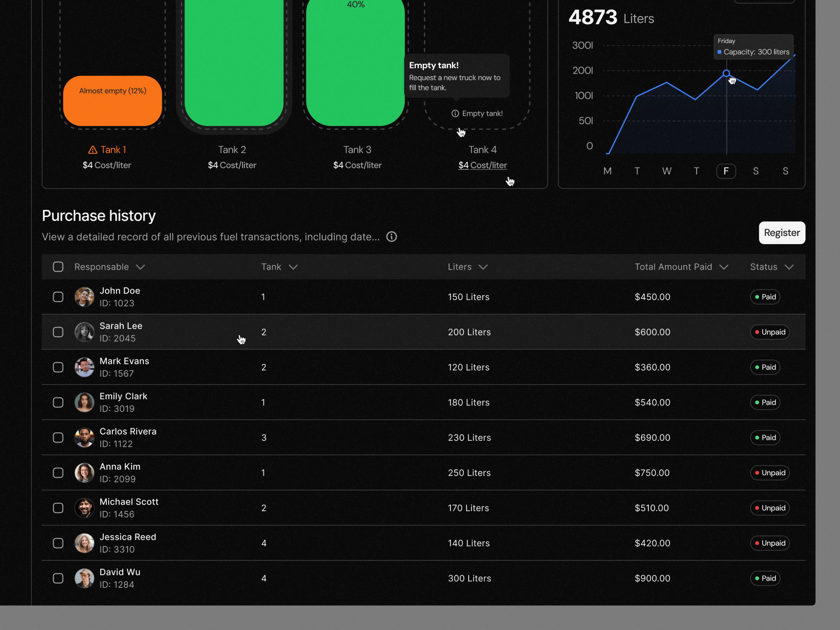
Task: Open Carlos Rivera's avatar
Action: pyautogui.click(x=84, y=437)
